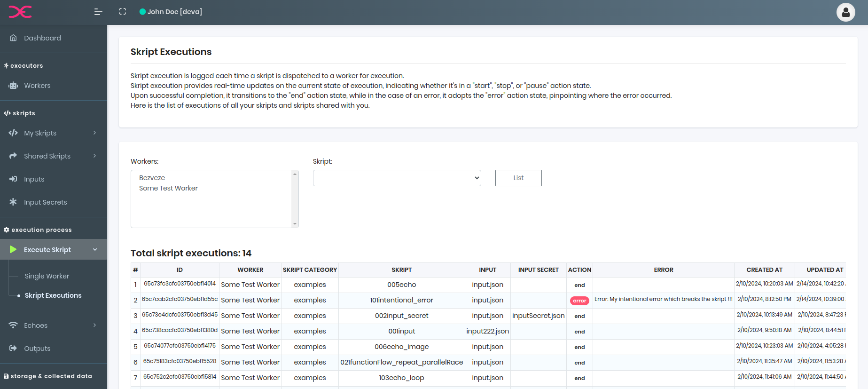Click skript name 101intentional_error
Screen dimensions: 868x389
(401, 300)
